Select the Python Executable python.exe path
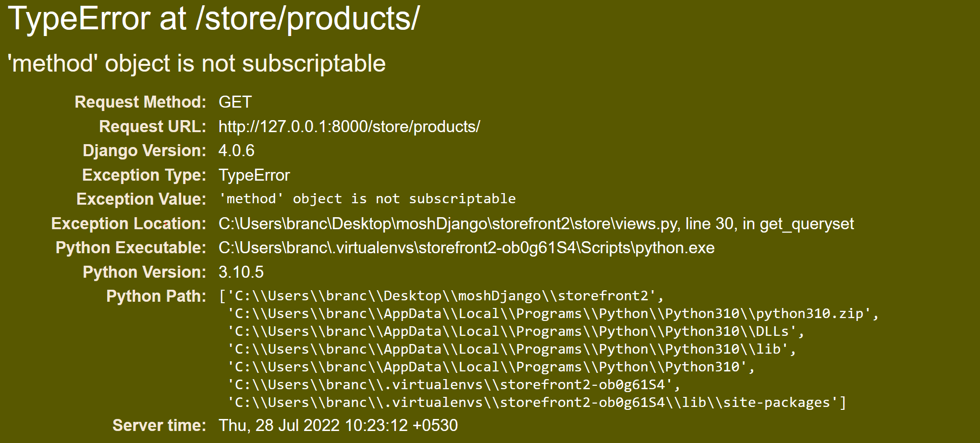Image resolution: width=980 pixels, height=443 pixels. [466, 248]
